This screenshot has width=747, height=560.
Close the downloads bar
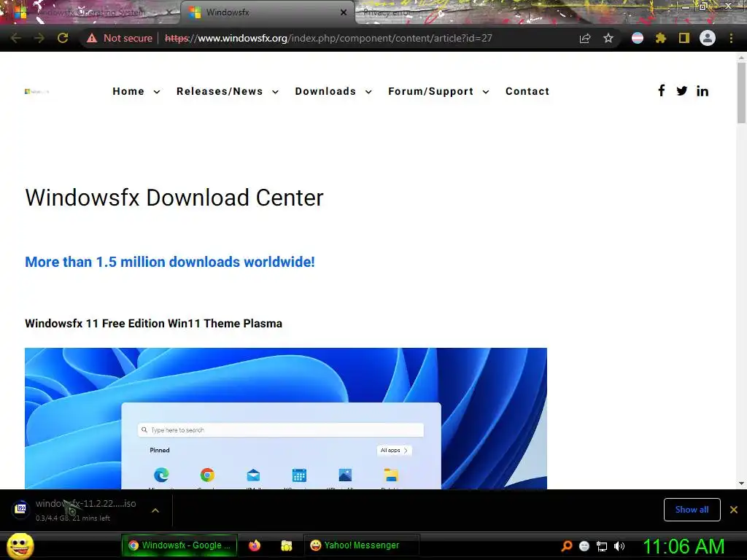[734, 510]
